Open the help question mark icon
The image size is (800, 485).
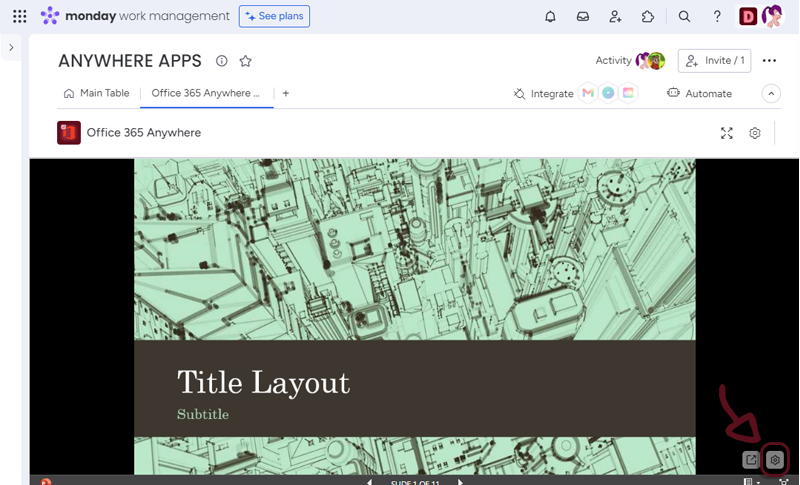[717, 16]
